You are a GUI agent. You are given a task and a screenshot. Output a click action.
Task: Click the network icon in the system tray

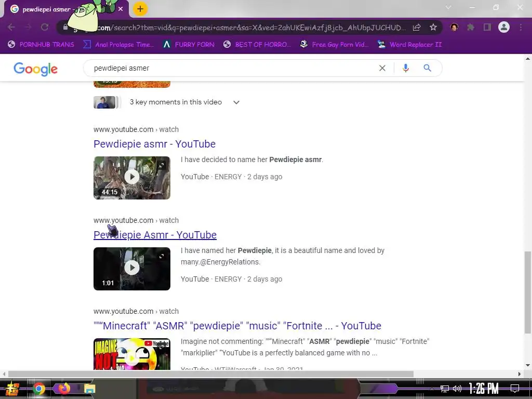pos(445,389)
